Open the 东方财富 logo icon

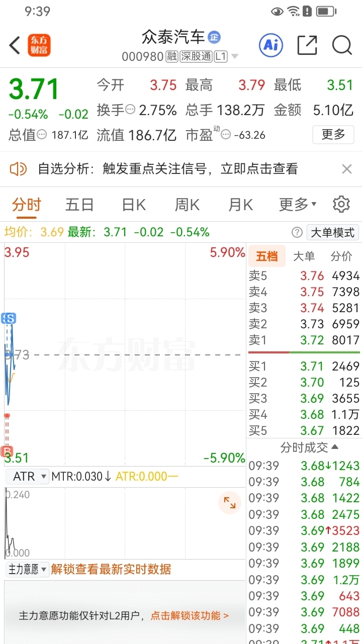pos(39,46)
